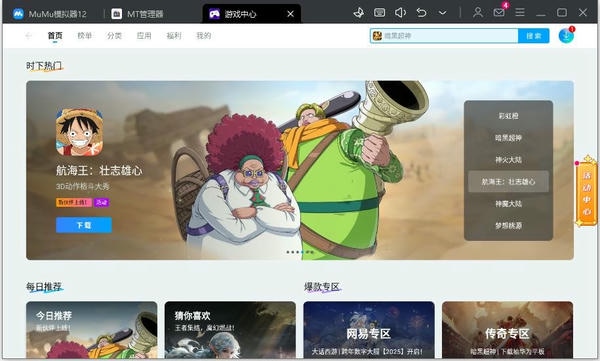The height and width of the screenshot is (361, 600).
Task: Open the butterfly-shaped toolbar icon
Action: pos(359,13)
